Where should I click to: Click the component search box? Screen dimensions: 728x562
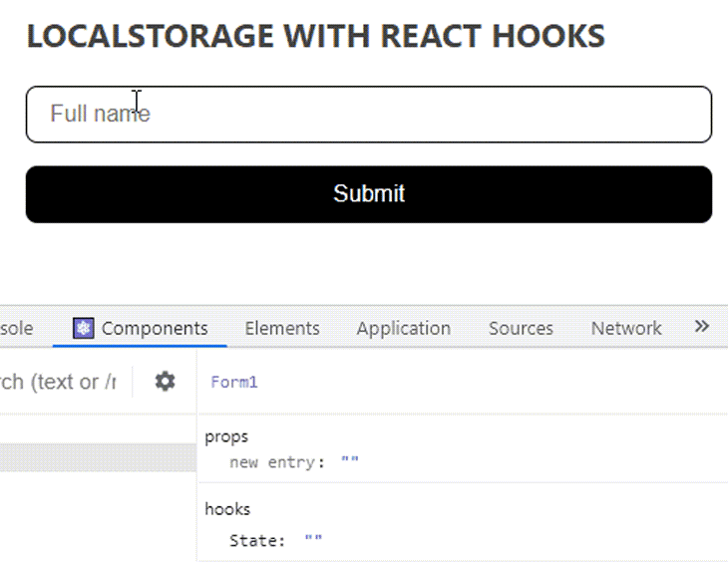coord(60,382)
